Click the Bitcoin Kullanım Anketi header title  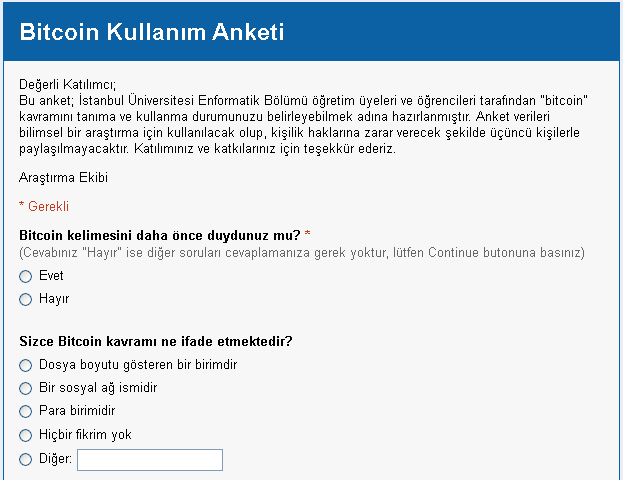(152, 32)
